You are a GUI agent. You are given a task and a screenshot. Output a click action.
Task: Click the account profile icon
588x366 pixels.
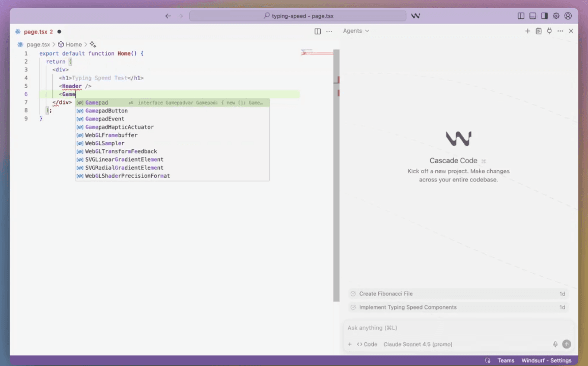tap(568, 16)
